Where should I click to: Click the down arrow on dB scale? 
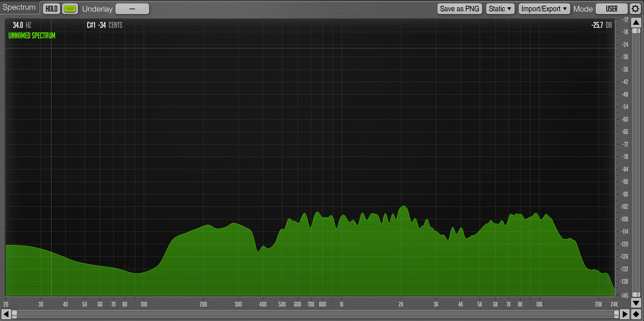point(636,303)
